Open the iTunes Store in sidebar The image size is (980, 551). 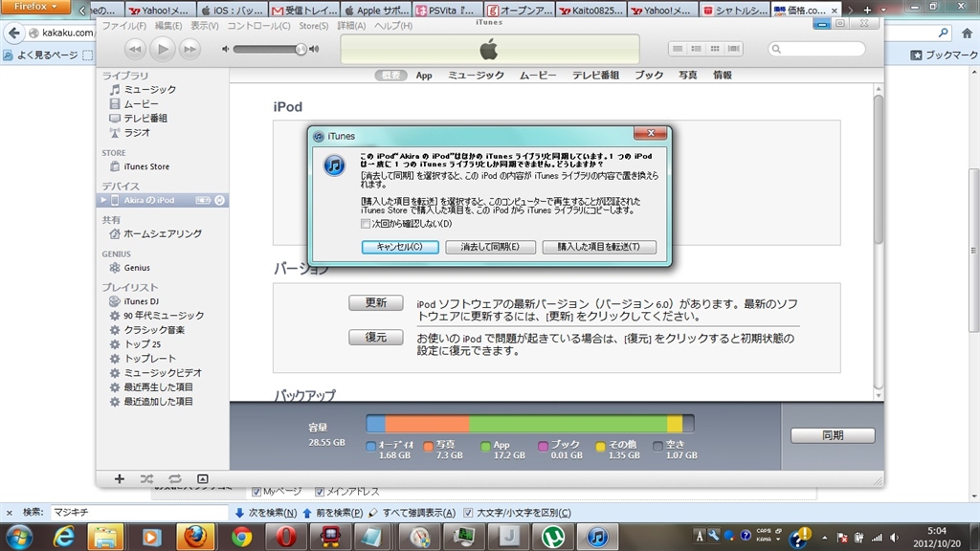pos(145,166)
